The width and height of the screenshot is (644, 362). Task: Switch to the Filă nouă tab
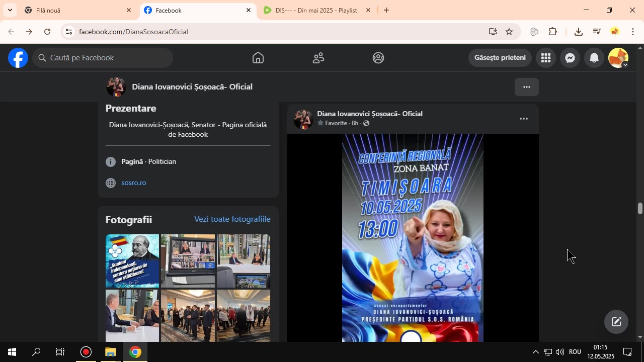coord(78,10)
